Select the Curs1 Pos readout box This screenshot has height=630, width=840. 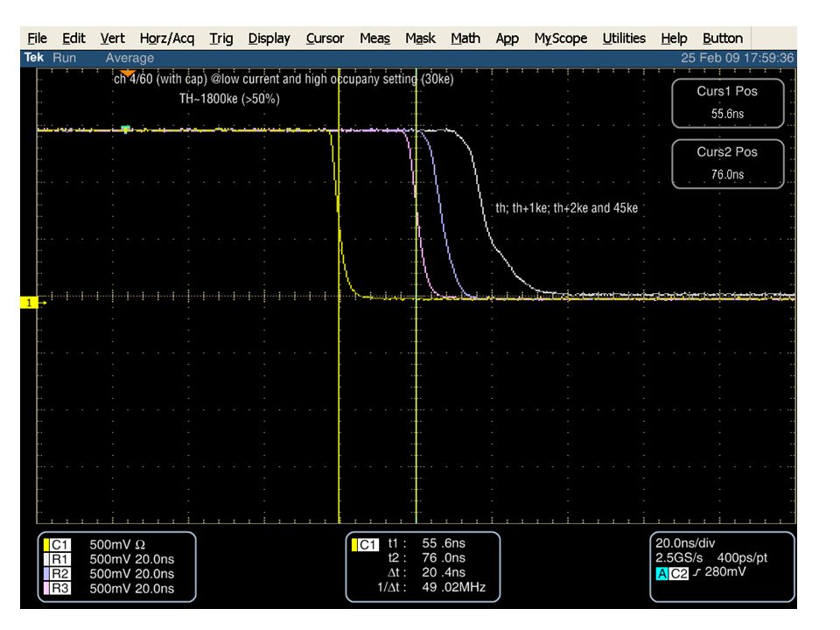point(727,103)
